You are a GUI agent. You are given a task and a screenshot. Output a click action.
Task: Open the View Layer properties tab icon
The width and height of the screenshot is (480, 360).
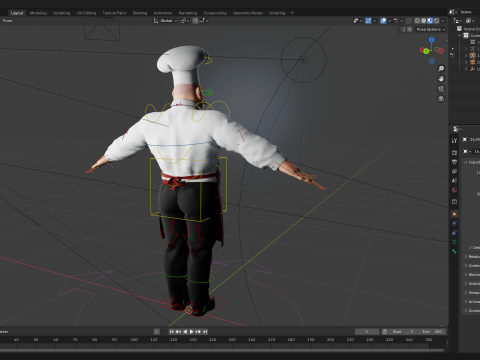click(x=454, y=171)
